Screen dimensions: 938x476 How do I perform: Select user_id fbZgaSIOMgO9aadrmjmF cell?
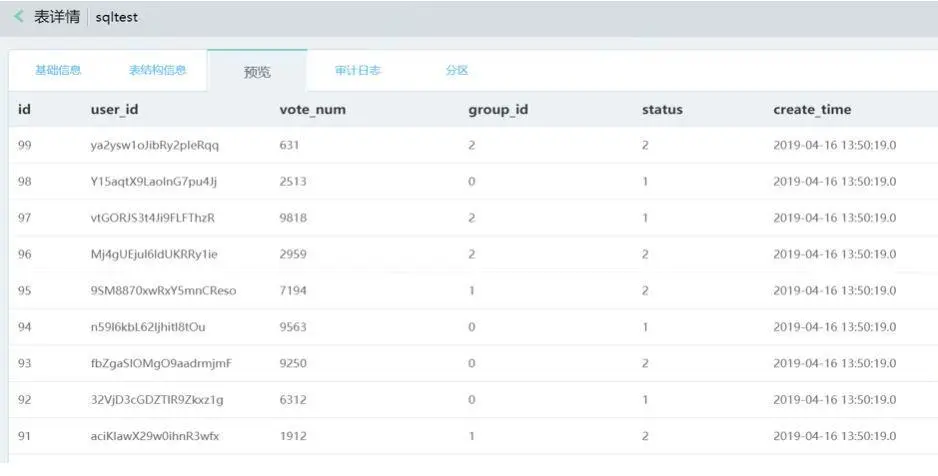click(162, 364)
